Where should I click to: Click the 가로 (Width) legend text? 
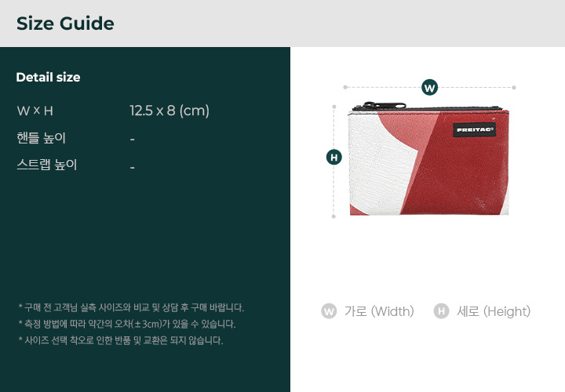click(379, 311)
